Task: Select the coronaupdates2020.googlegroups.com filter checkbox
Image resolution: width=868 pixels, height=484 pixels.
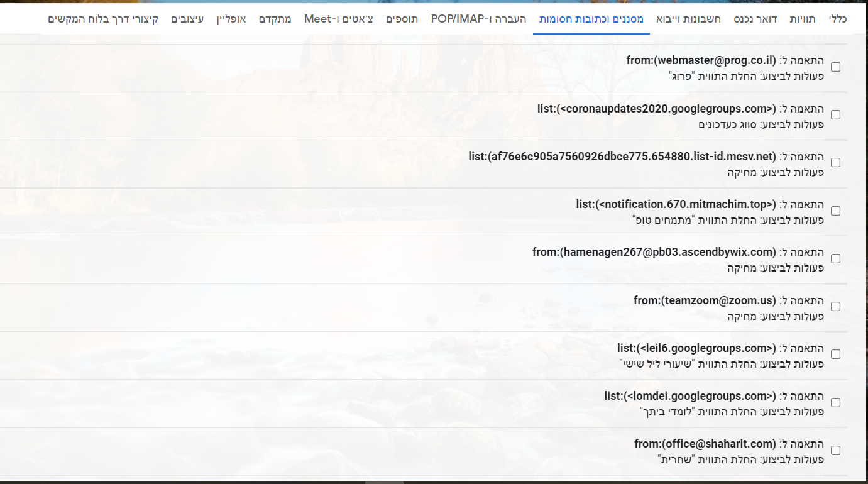Action: tap(835, 115)
